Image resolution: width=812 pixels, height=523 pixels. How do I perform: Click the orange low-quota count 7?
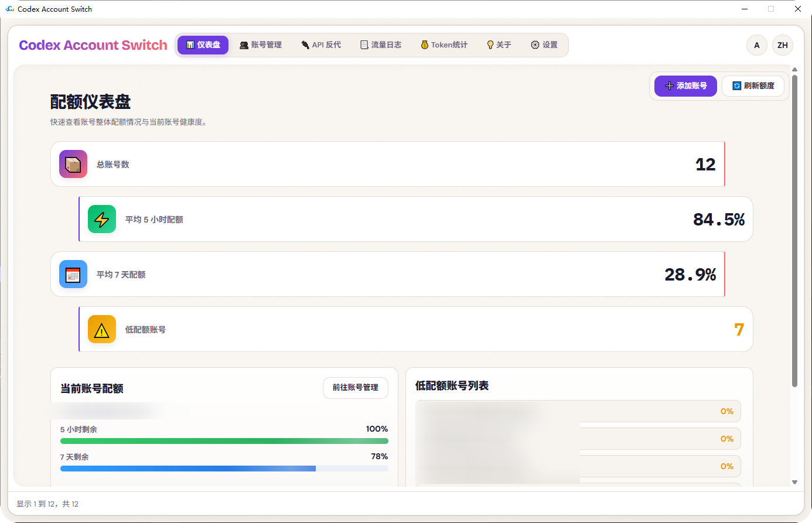739,330
